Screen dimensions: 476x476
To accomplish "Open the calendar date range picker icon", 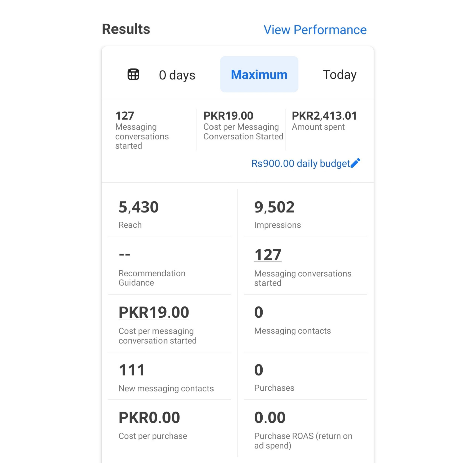I will point(133,74).
